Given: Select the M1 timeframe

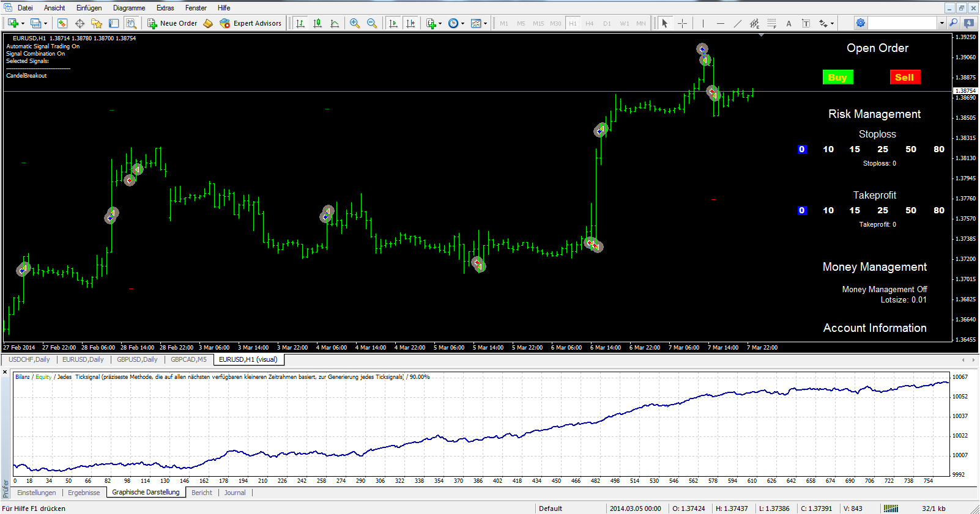Looking at the screenshot, I should pos(504,23).
